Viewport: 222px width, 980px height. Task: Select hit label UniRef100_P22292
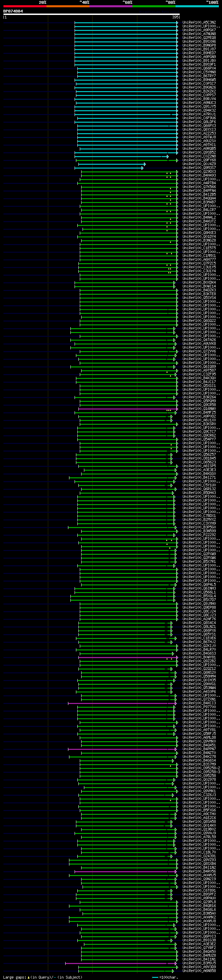(199, 535)
